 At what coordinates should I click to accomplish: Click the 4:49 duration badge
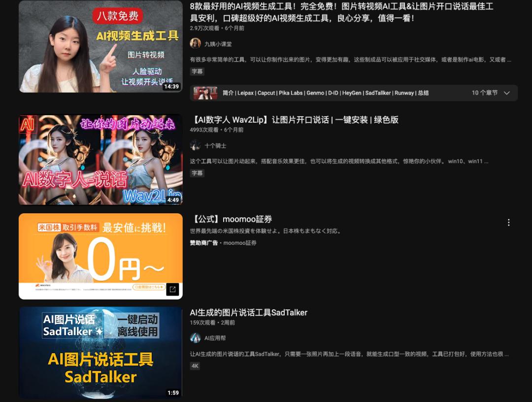click(x=173, y=200)
